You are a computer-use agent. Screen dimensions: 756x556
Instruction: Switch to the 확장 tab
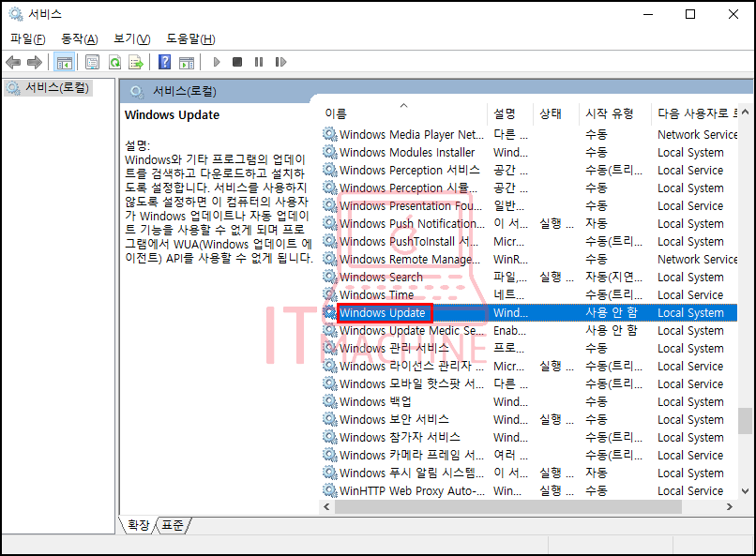coord(139,525)
